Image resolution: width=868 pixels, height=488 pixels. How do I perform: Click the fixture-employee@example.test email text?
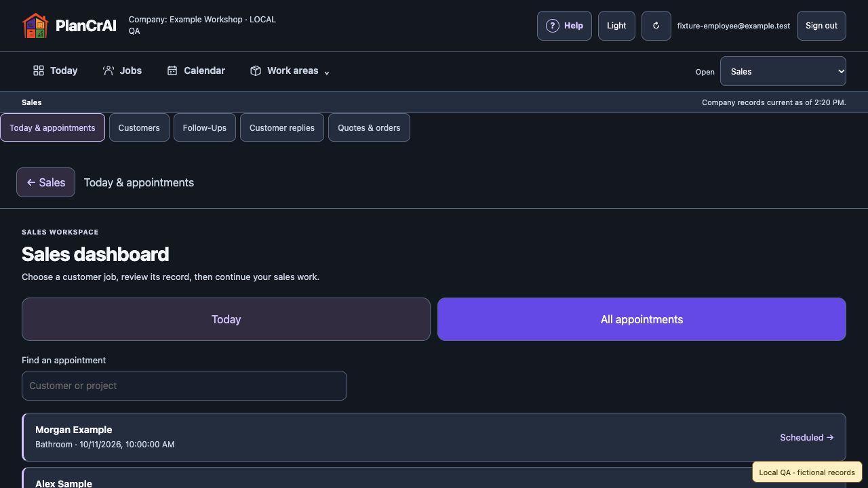pyautogui.click(x=734, y=26)
